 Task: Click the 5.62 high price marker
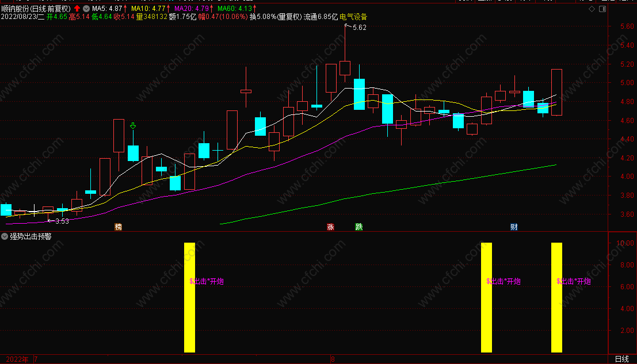coord(359,28)
